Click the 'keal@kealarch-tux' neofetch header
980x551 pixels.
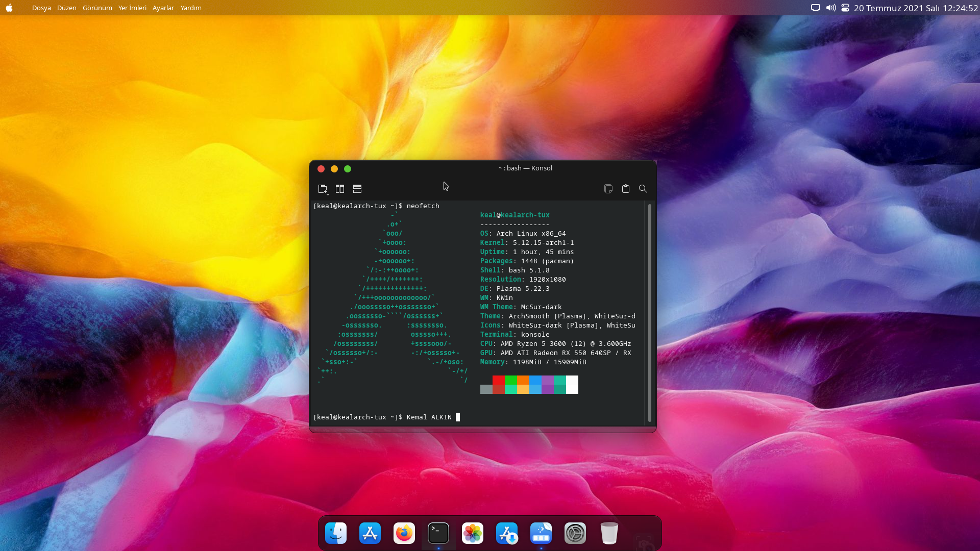[x=514, y=215]
